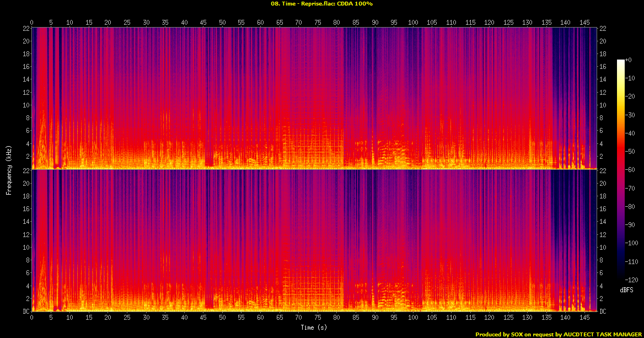The height and width of the screenshot is (338, 644).
Task: Select the "-10" color scale label
Action: pos(630,78)
